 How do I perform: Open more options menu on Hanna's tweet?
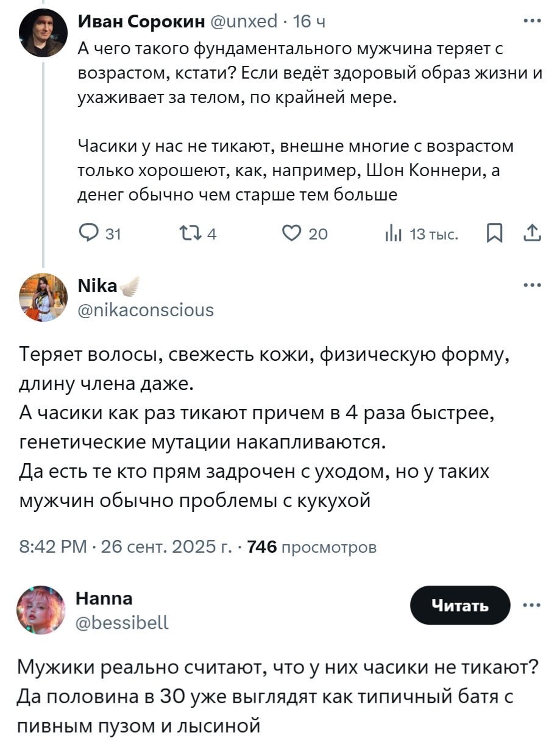click(532, 605)
